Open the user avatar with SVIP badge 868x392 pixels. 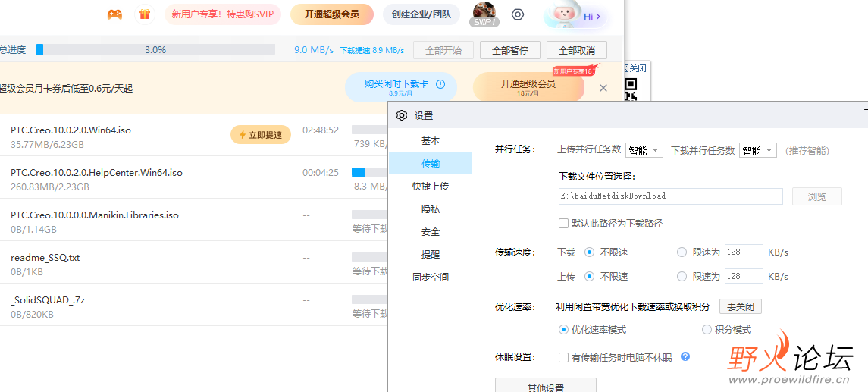tap(485, 14)
